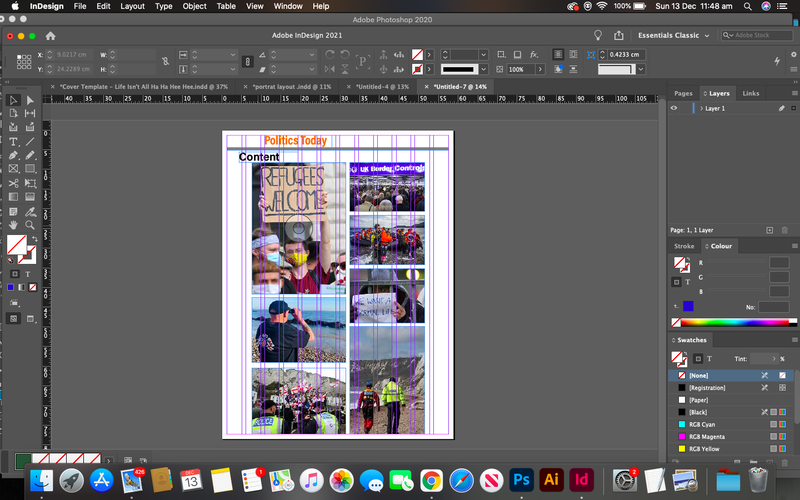Screen dimensions: 800x500
Task: Click the Rotate 90° clockwise icon
Action: pyautogui.click(x=330, y=55)
